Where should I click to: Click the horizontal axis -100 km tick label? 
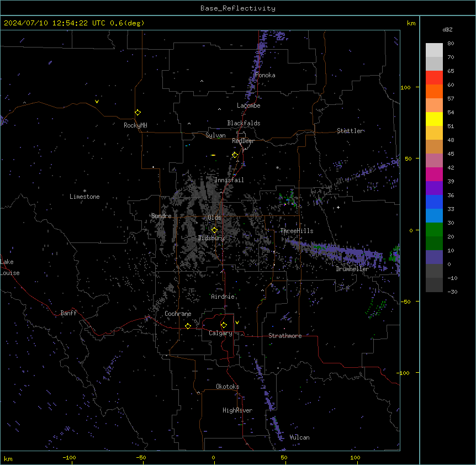pyautogui.click(x=69, y=457)
